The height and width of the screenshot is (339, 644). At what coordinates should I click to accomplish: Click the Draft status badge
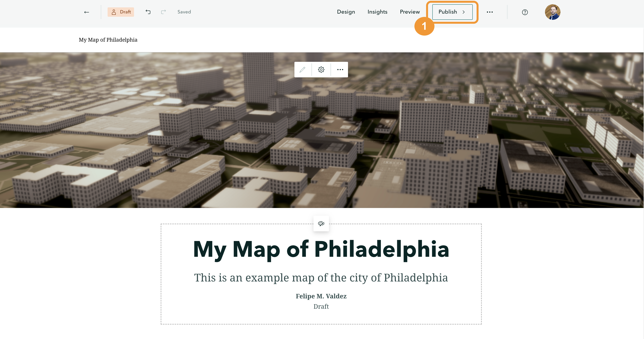[x=121, y=12]
